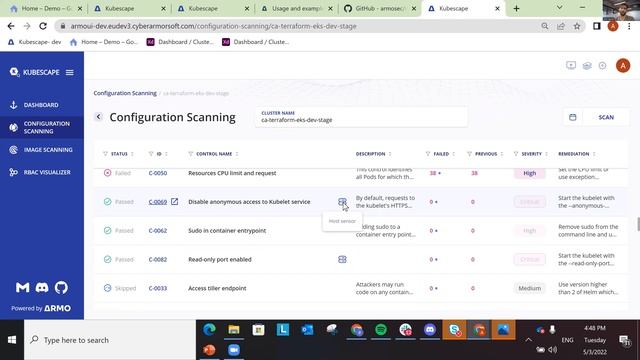Open the Dashboard anchor icon
The height and width of the screenshot is (360, 640).
point(13,105)
